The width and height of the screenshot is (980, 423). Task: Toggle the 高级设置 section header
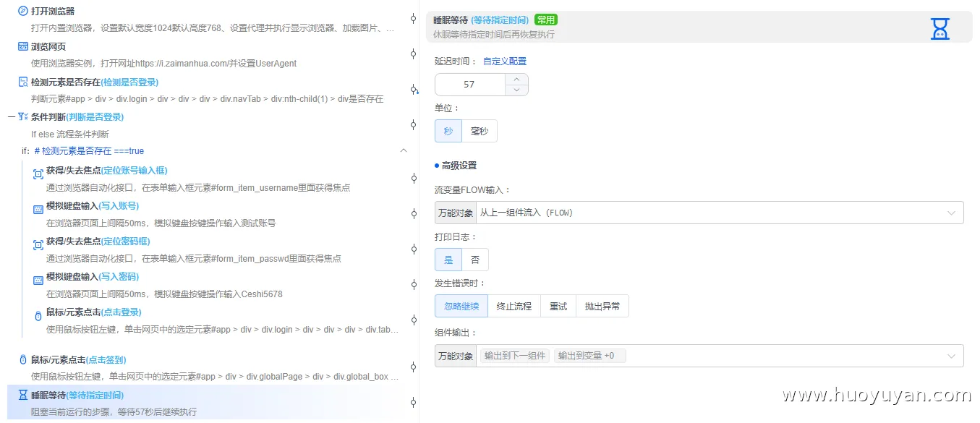(x=456, y=166)
